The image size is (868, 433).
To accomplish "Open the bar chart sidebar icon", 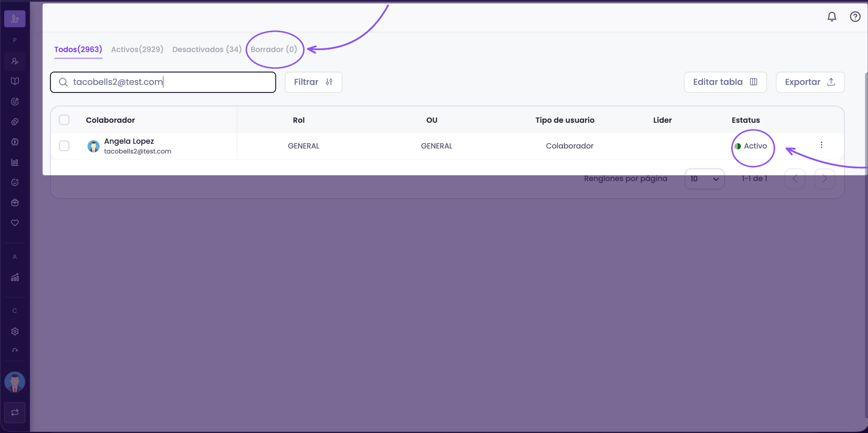I will click(15, 162).
